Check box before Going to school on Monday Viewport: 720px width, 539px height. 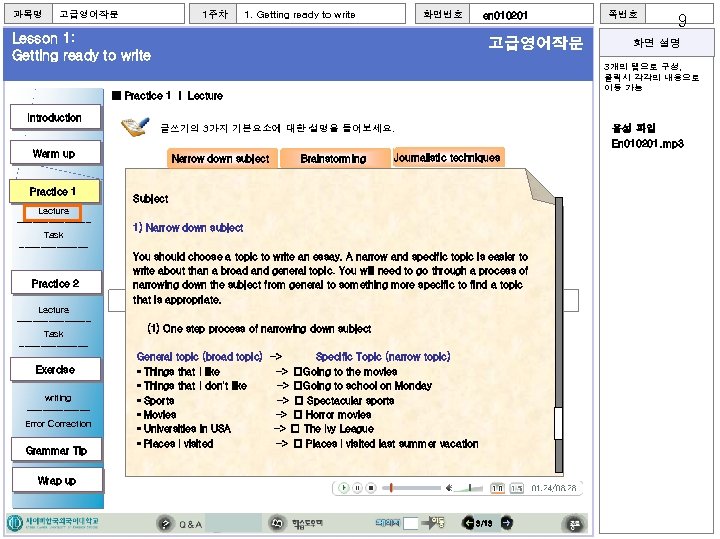click(298, 386)
